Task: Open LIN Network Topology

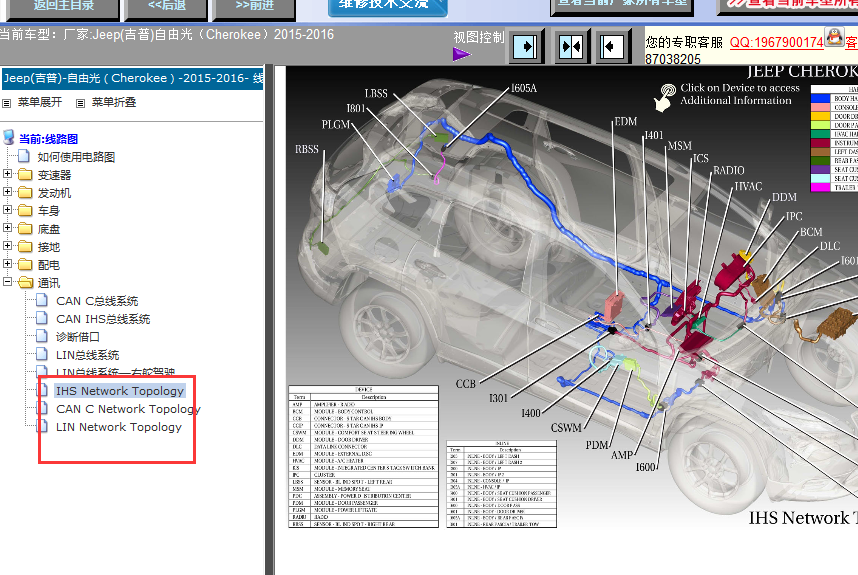Action: (x=119, y=427)
